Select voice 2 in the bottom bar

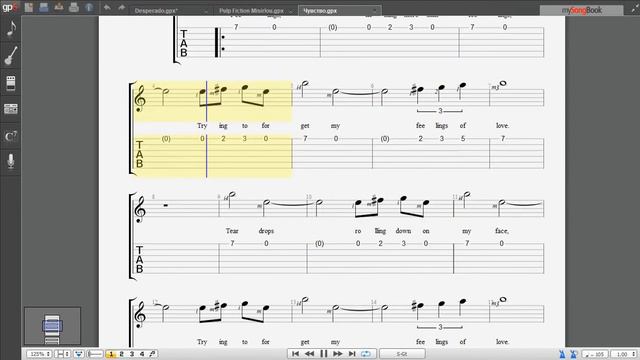coord(122,354)
